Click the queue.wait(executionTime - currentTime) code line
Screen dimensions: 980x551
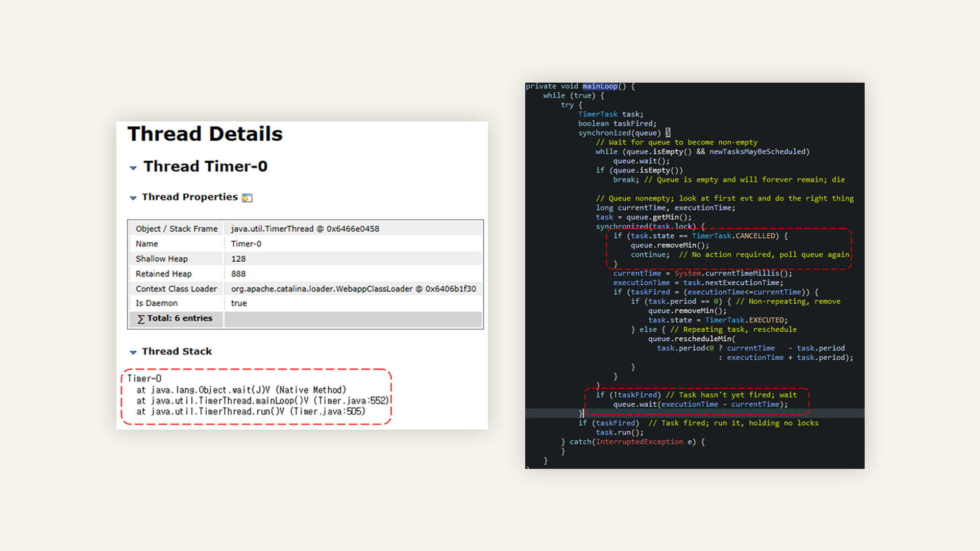pyautogui.click(x=700, y=405)
